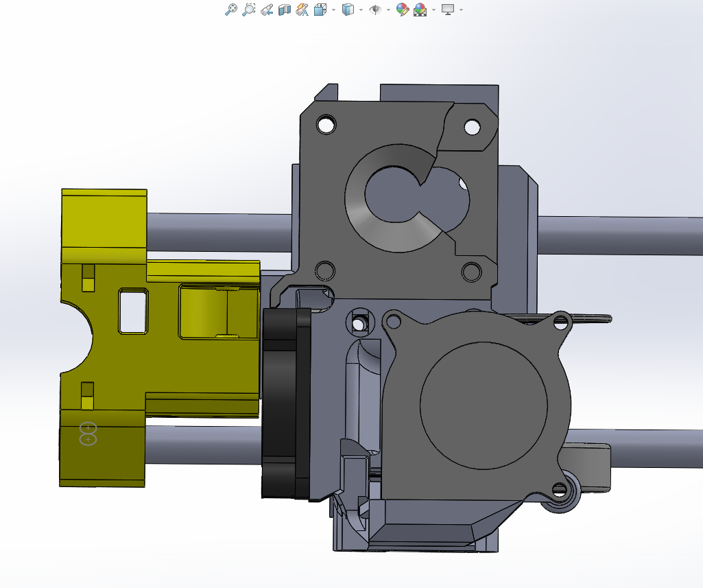Open the Apply Scene dropdown arrow
703x588 pixels.
tap(434, 10)
